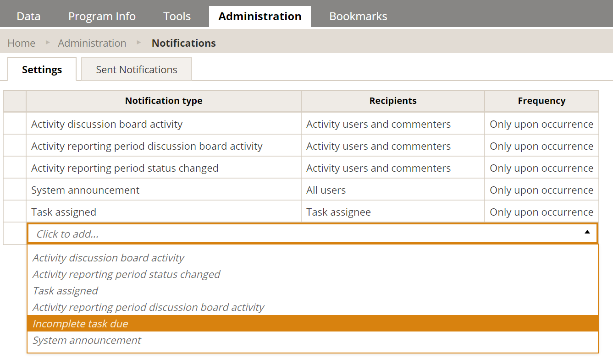This screenshot has width=613, height=364.
Task: Pick Task assigned in dropdown list
Action: pos(313,290)
